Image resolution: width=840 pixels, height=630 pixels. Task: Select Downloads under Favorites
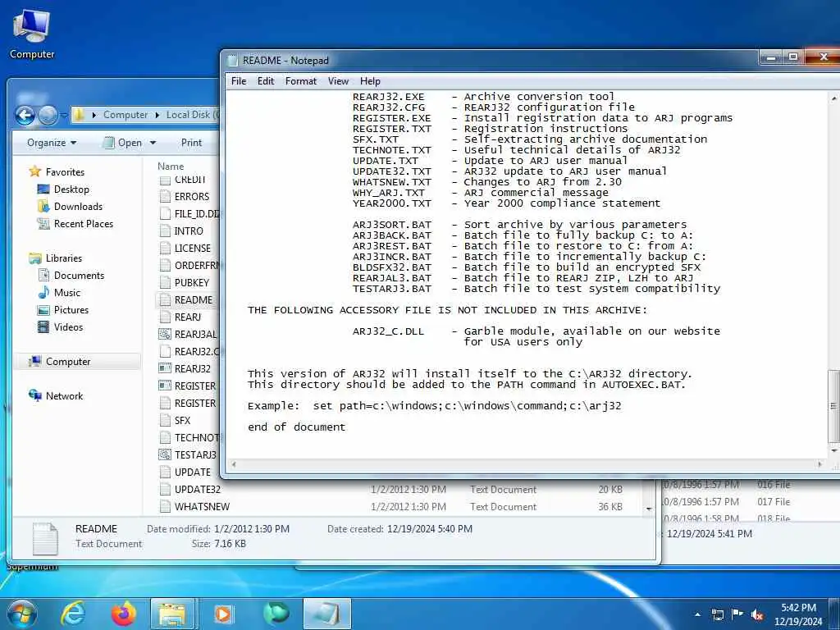(x=78, y=206)
